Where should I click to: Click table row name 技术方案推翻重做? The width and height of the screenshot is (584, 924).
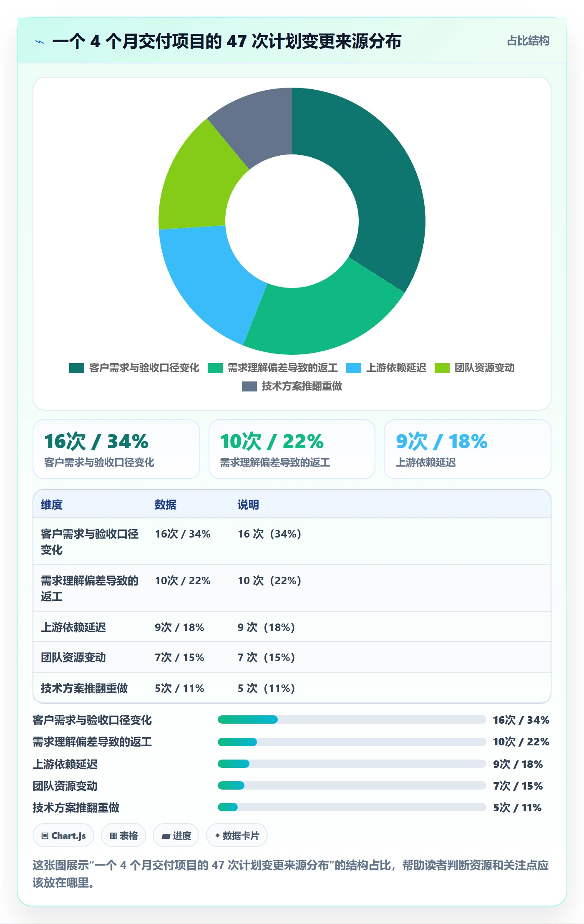click(84, 688)
